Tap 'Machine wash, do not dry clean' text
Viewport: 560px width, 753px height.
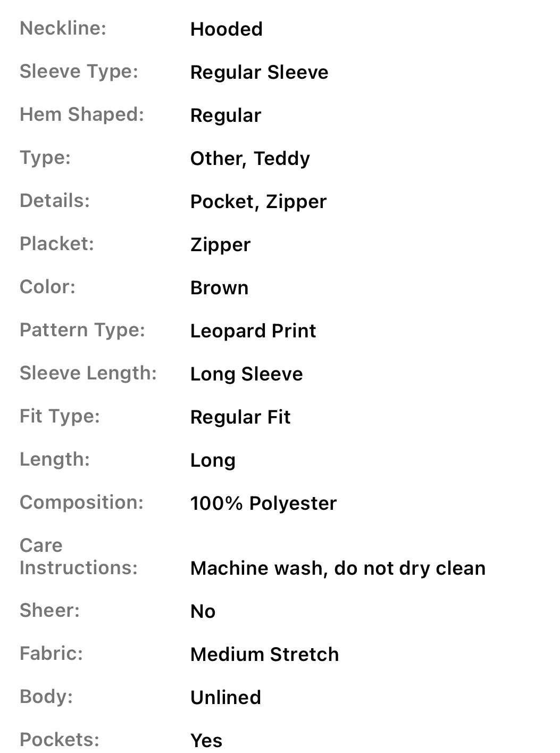coord(338,568)
